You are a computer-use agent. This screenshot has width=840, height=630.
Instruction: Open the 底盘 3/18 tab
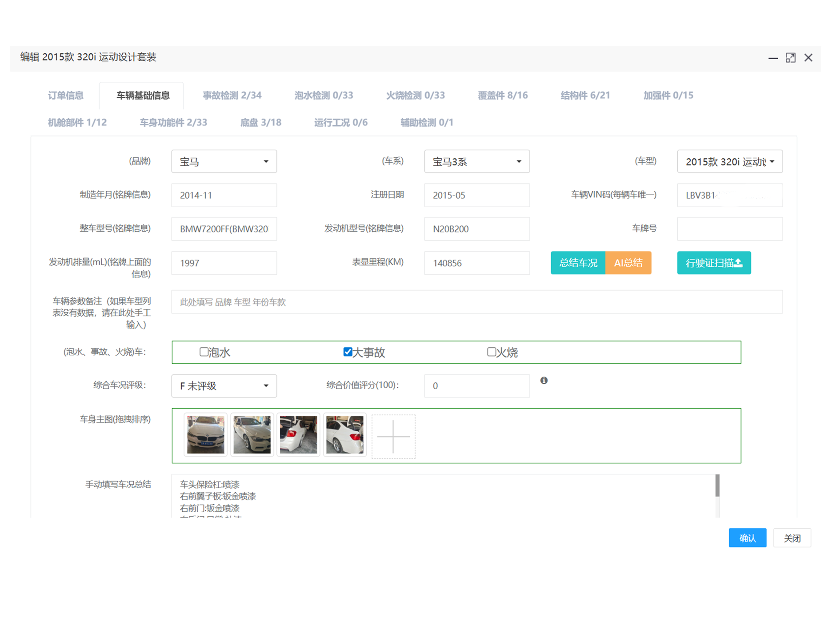pyautogui.click(x=260, y=123)
